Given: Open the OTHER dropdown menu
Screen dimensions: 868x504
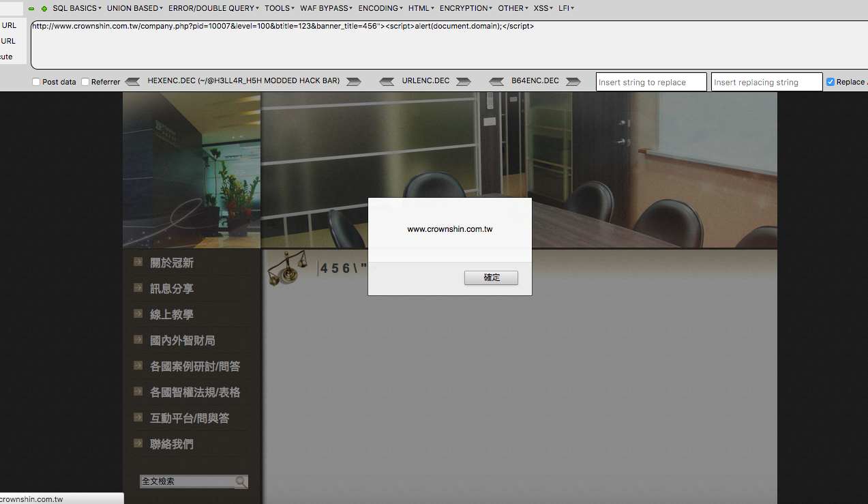Looking at the screenshot, I should tap(513, 8).
